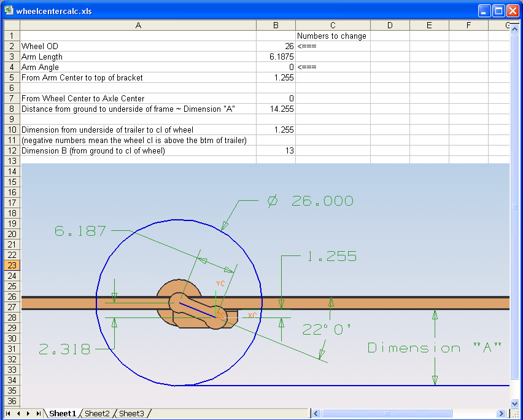
Task: Select highlighted row 23 header
Action: 12,265
